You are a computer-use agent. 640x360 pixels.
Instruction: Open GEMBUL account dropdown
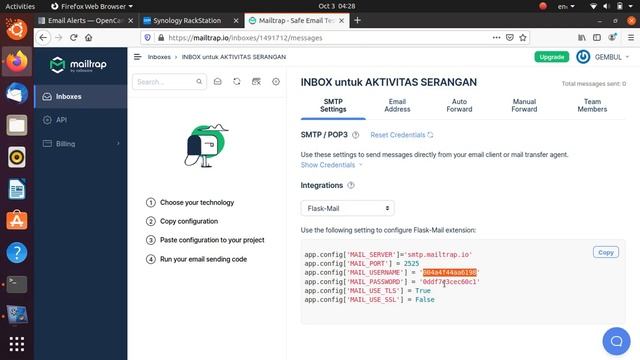(x=611, y=57)
